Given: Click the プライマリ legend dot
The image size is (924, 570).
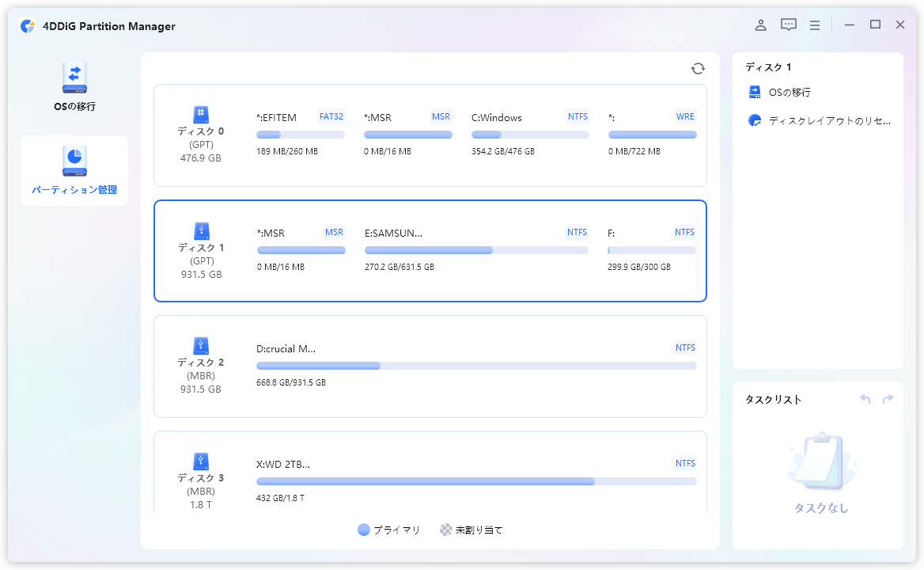Looking at the screenshot, I should (364, 530).
